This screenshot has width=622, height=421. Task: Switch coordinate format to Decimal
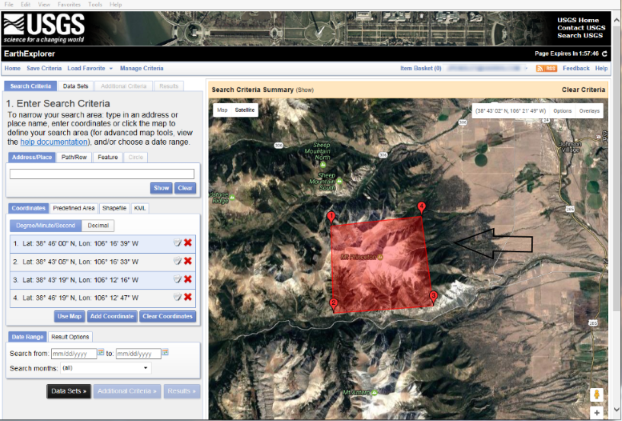tap(98, 226)
